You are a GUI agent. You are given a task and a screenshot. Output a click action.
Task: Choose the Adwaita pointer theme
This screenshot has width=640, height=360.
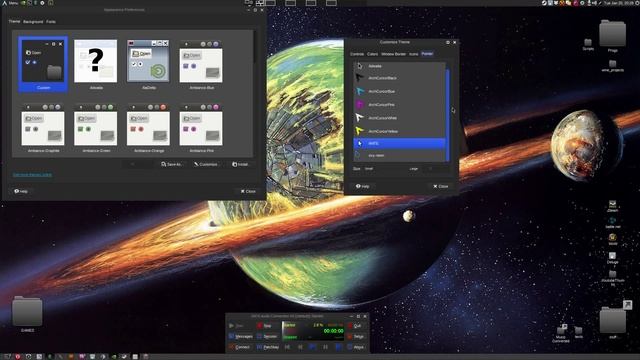399,66
